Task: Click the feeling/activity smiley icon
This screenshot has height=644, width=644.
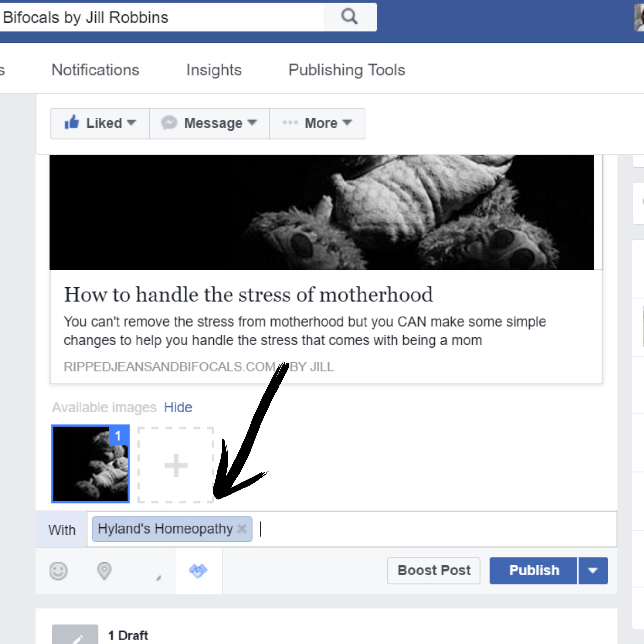Action: pyautogui.click(x=58, y=571)
